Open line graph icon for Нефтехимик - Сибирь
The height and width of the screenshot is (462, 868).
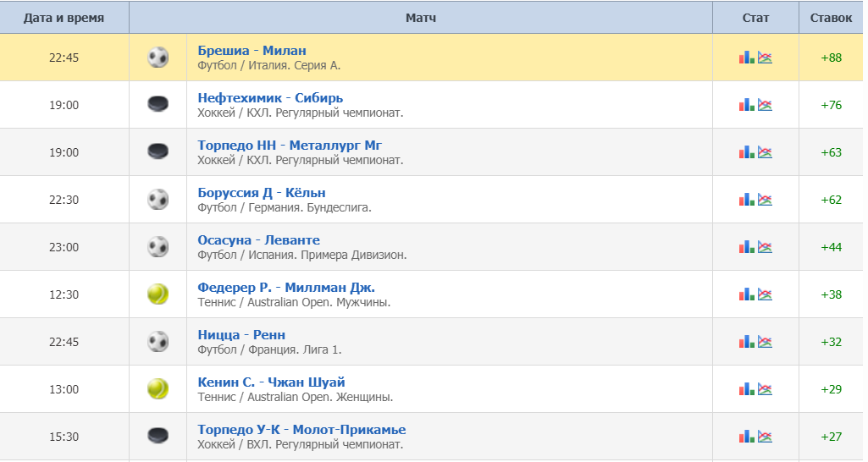(765, 105)
